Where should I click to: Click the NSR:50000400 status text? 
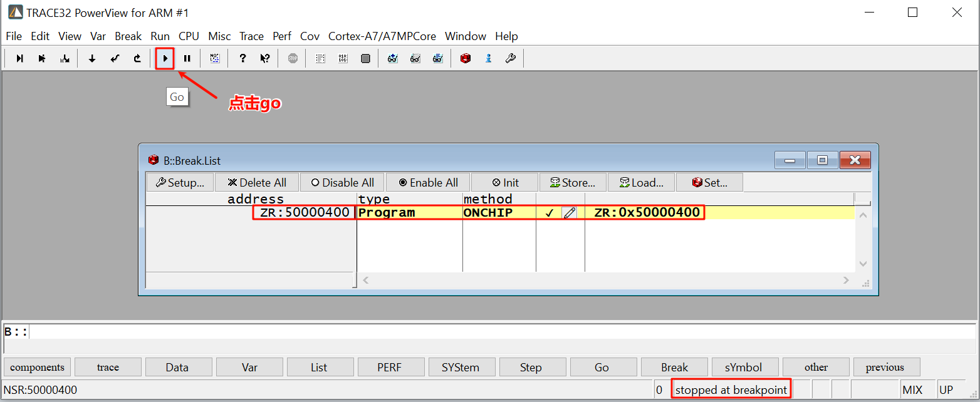coord(40,390)
